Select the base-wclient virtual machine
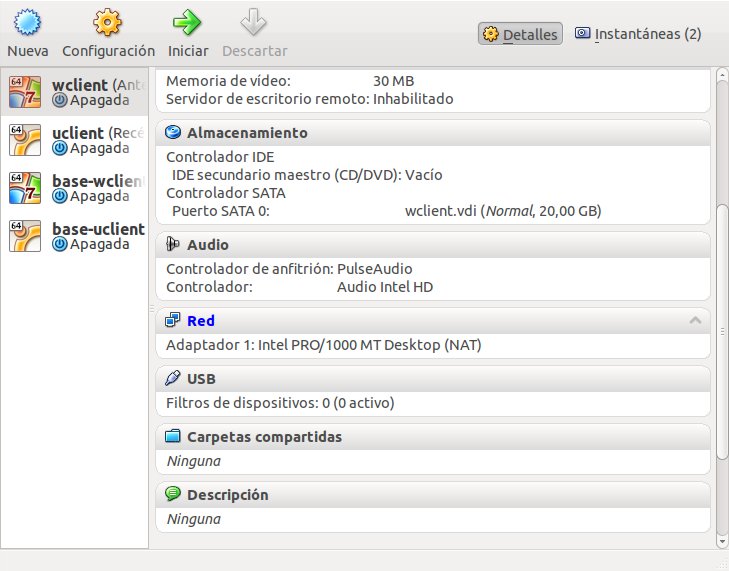This screenshot has width=729, height=571. pos(74,187)
